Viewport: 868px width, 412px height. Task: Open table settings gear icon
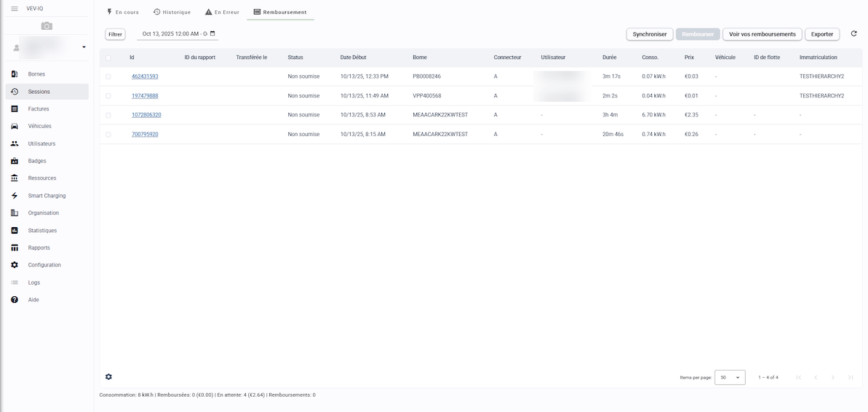[108, 376]
